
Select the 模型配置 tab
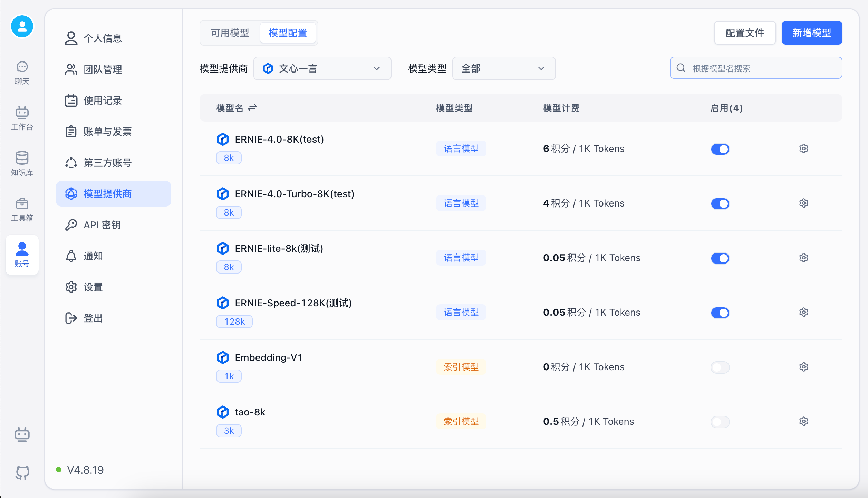coord(288,33)
